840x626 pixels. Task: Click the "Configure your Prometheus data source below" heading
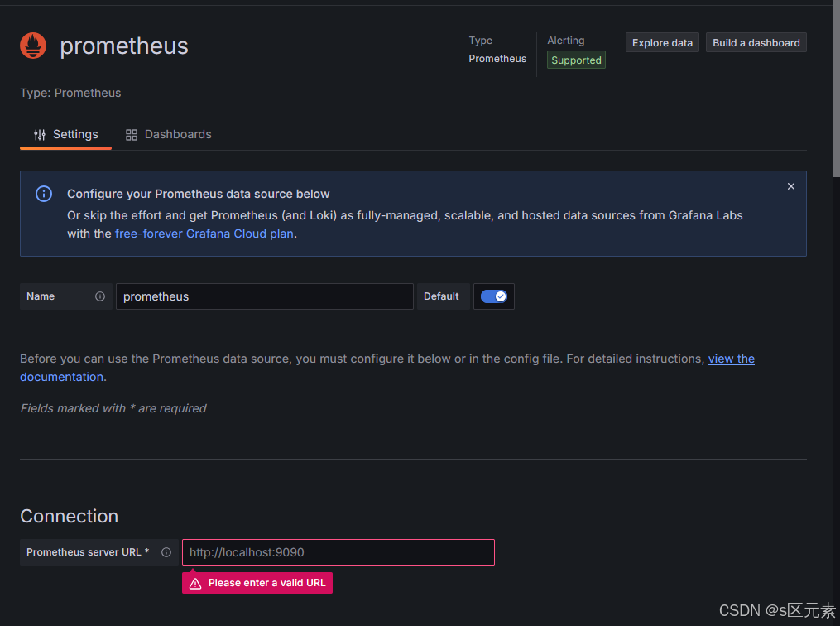[199, 194]
